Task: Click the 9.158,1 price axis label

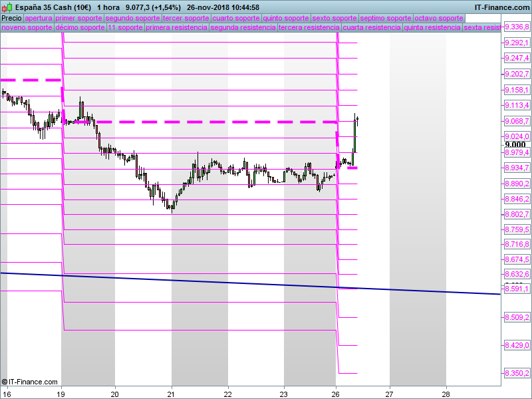Action: pos(517,90)
